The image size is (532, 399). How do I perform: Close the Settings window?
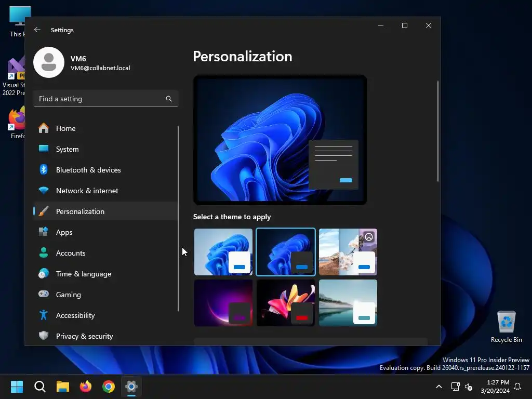pyautogui.click(x=429, y=25)
